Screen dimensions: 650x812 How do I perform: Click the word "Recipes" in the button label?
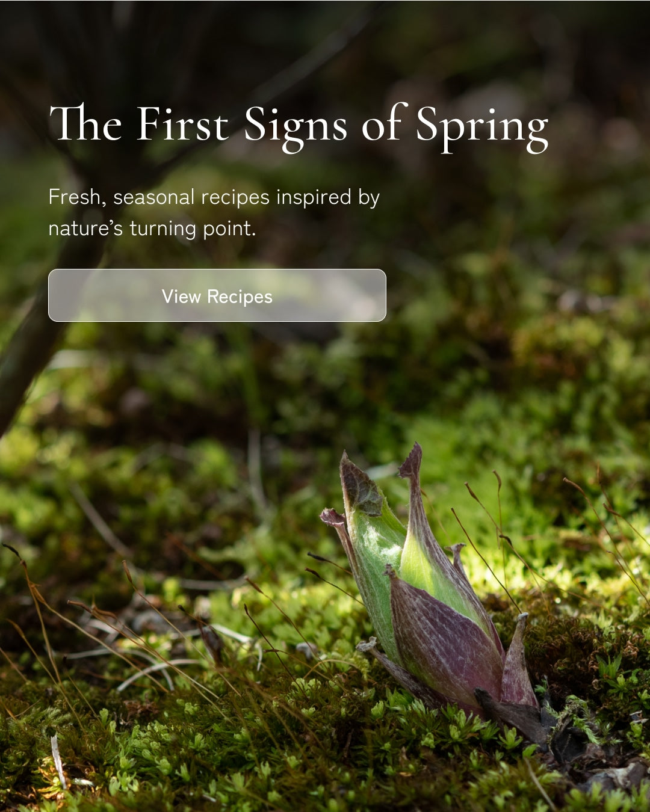pos(240,297)
